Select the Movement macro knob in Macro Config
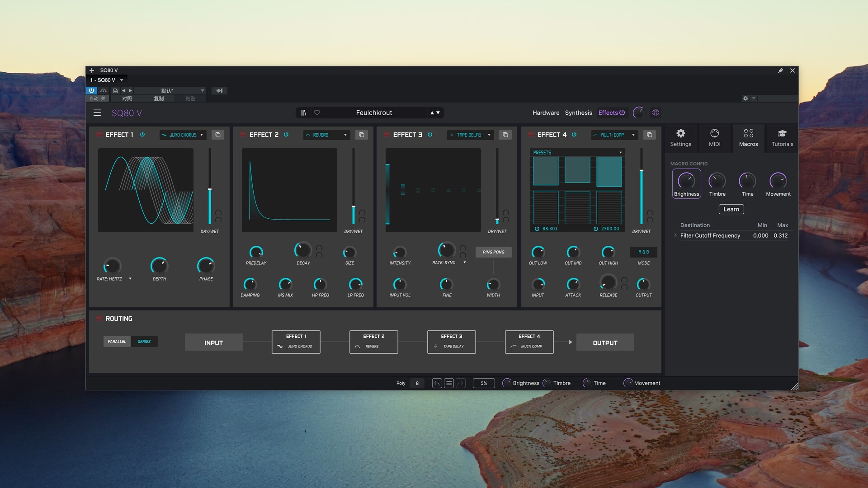The width and height of the screenshot is (868, 488). point(778,181)
